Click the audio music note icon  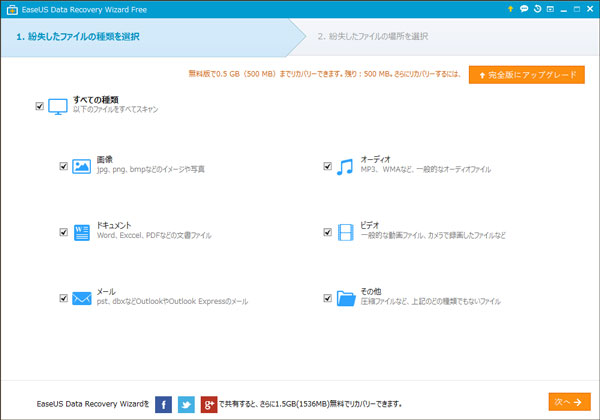pyautogui.click(x=345, y=167)
